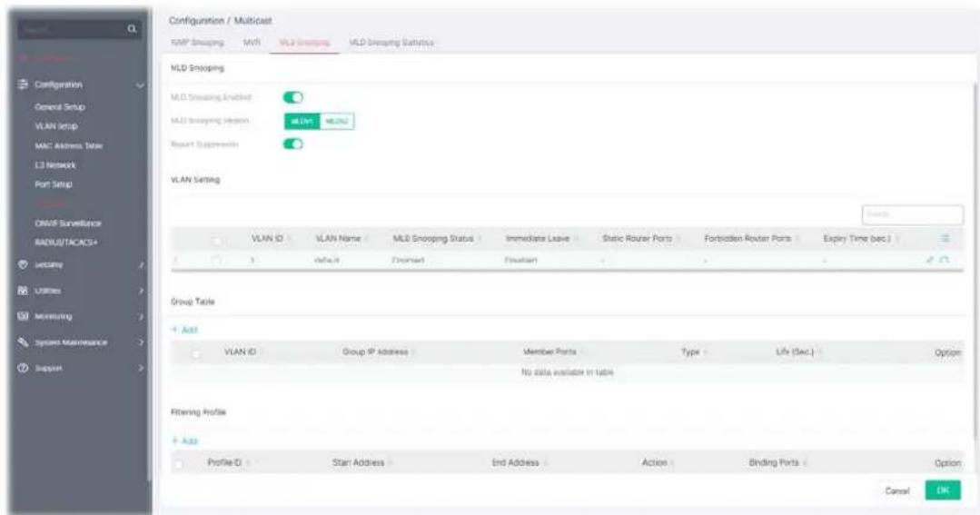980x515 pixels.
Task: Open ONVIF Surveillance in sidebar
Action: click(68, 223)
